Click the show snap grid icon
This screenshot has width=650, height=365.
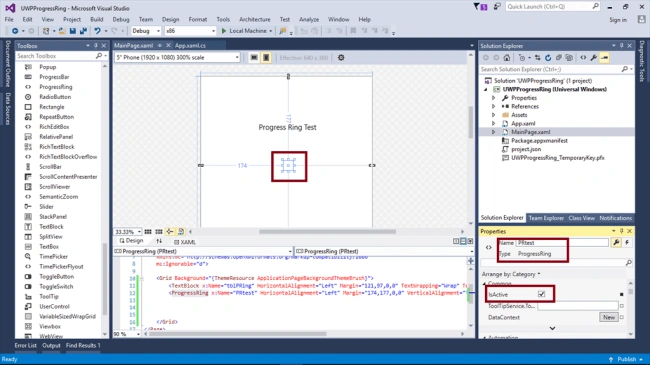click(x=148, y=231)
